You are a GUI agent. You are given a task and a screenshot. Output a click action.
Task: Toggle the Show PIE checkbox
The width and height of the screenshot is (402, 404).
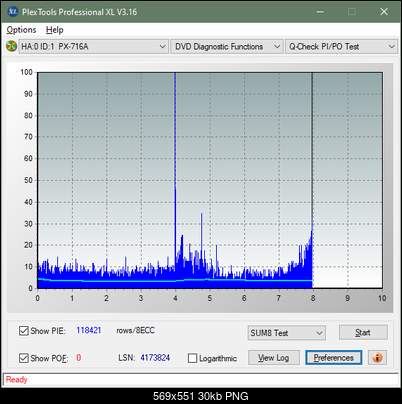point(24,331)
